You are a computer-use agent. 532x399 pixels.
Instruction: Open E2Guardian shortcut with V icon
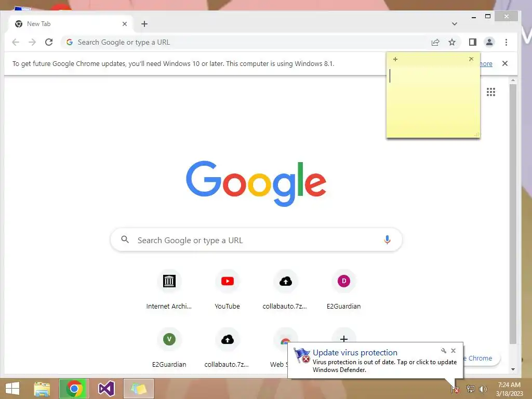[x=169, y=348]
